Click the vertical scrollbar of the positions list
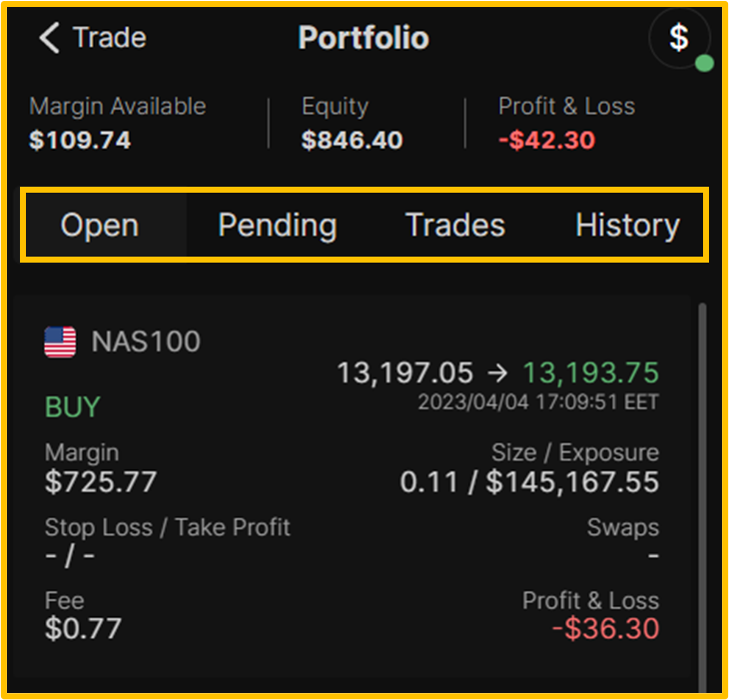 click(702, 497)
